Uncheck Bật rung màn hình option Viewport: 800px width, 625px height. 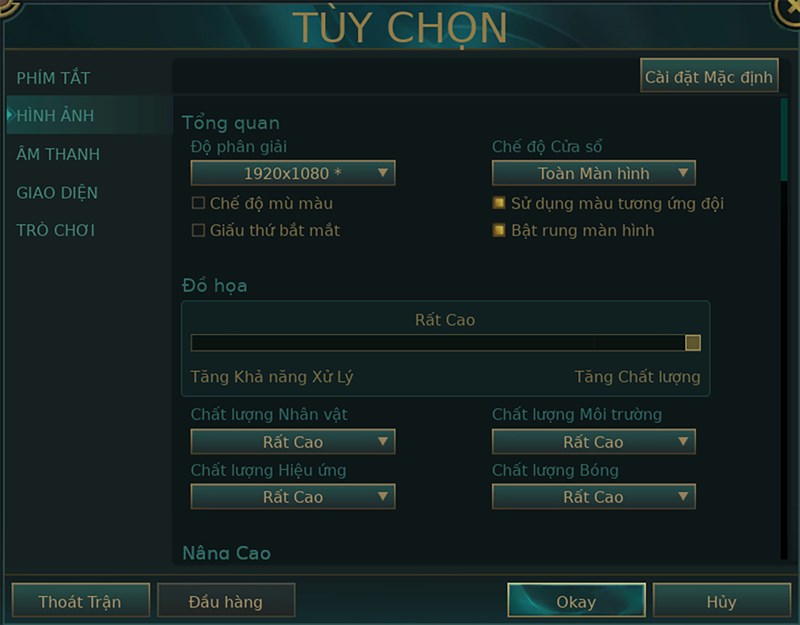click(x=499, y=231)
